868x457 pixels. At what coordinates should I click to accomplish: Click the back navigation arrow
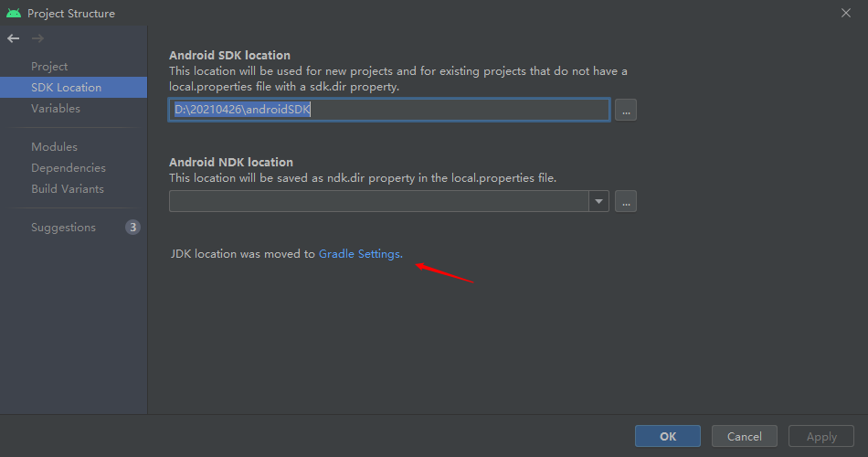tap(14, 38)
